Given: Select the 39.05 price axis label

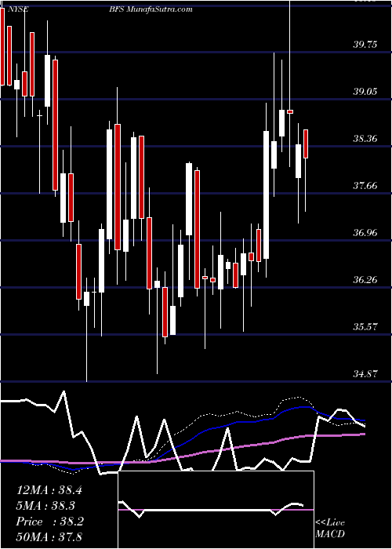Looking at the screenshot, I should tap(365, 92).
